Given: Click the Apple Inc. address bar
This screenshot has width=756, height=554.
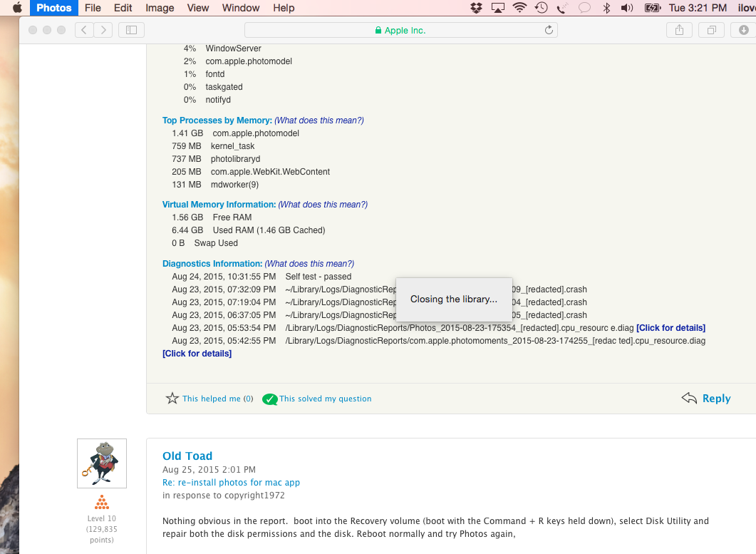Looking at the screenshot, I should (x=400, y=30).
